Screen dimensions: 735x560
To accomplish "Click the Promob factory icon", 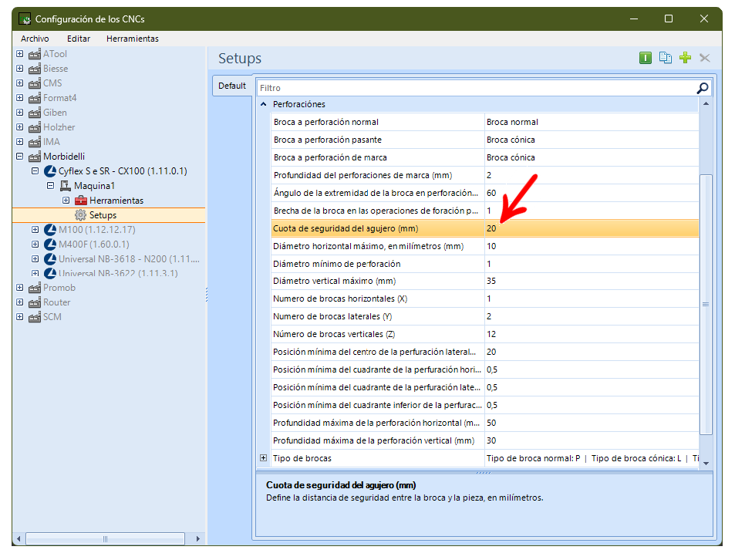I will [35, 288].
